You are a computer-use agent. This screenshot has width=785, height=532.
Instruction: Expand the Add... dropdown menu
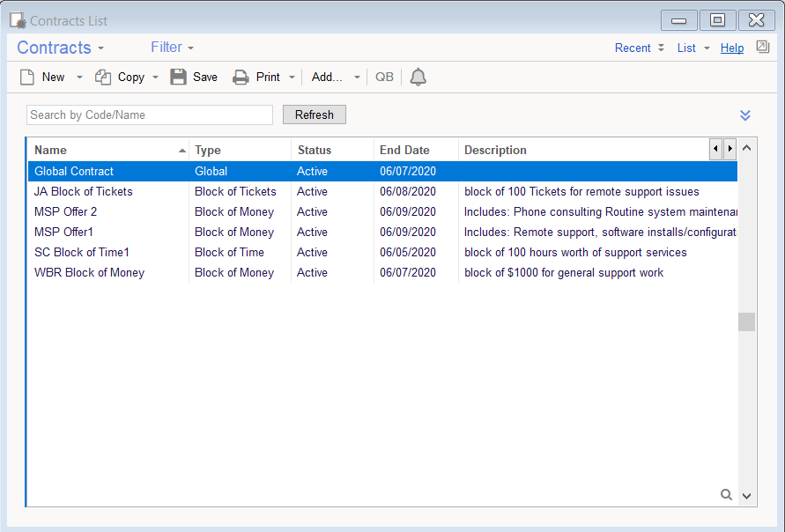[x=356, y=77]
